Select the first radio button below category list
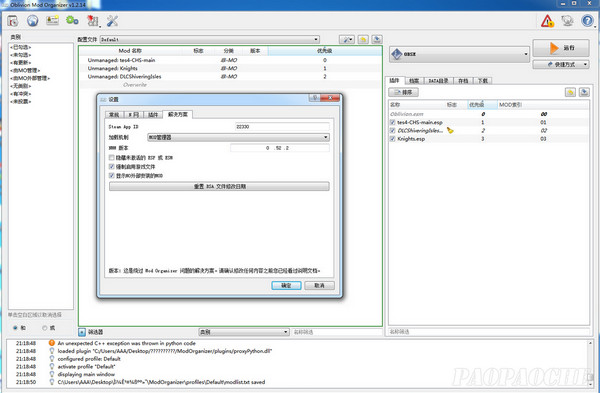The image size is (600, 393). pyautogui.click(x=15, y=328)
